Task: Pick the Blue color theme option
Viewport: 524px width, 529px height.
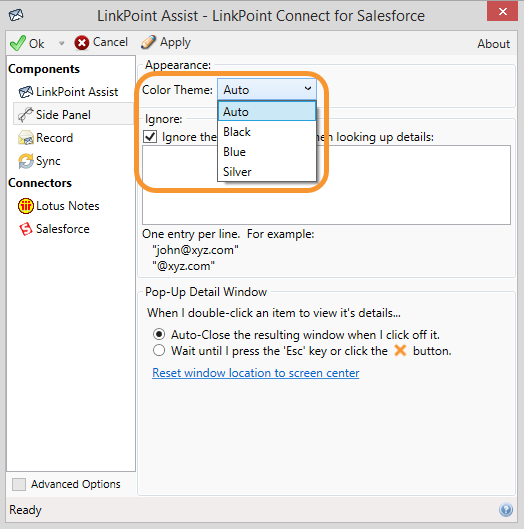Action: point(267,152)
